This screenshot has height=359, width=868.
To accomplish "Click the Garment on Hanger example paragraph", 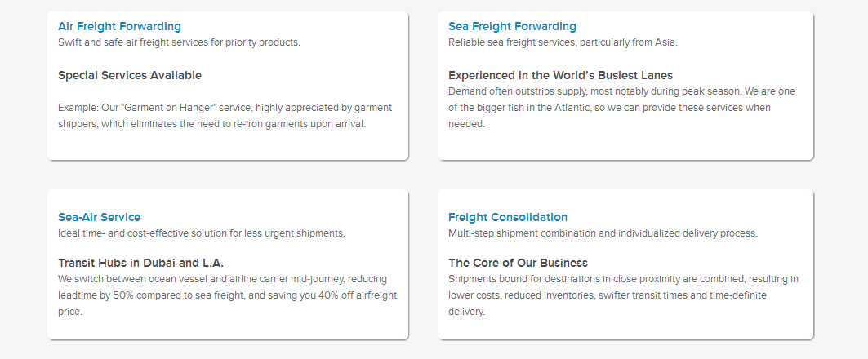I will 225,116.
